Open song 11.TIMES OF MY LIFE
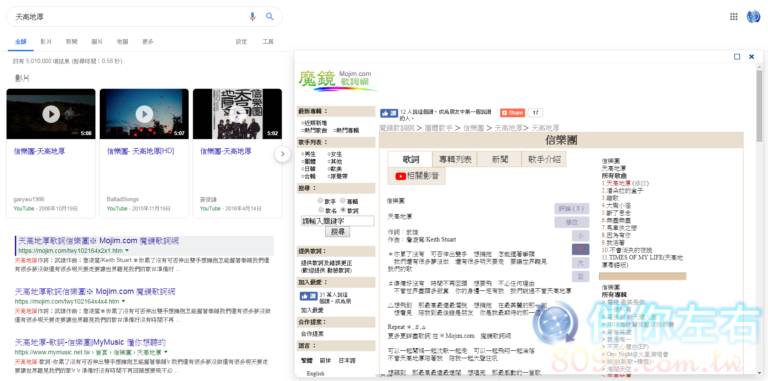This screenshot has height=381, width=768. pos(643,261)
